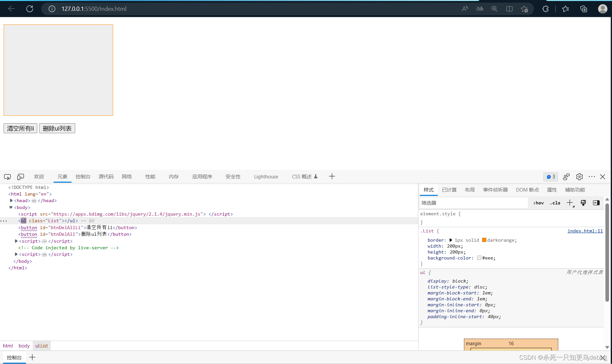Open DevTools more options ellipsis
Image resolution: width=612 pixels, height=364 pixels.
coord(592,177)
